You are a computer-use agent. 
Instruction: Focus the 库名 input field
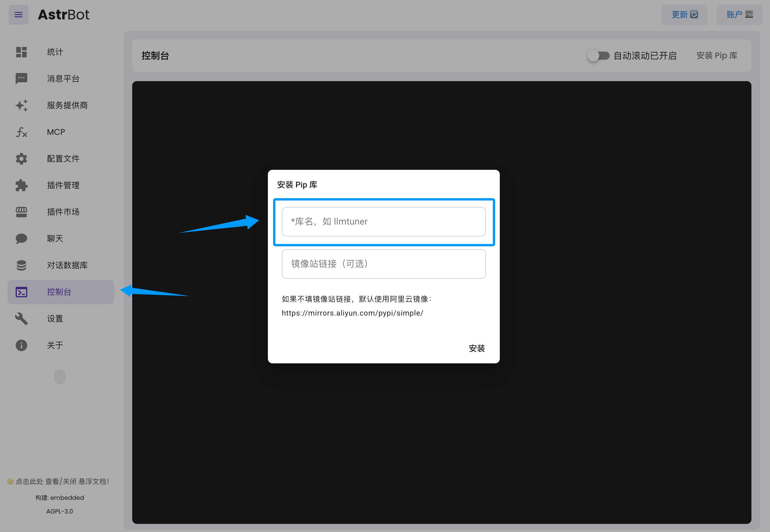click(384, 222)
